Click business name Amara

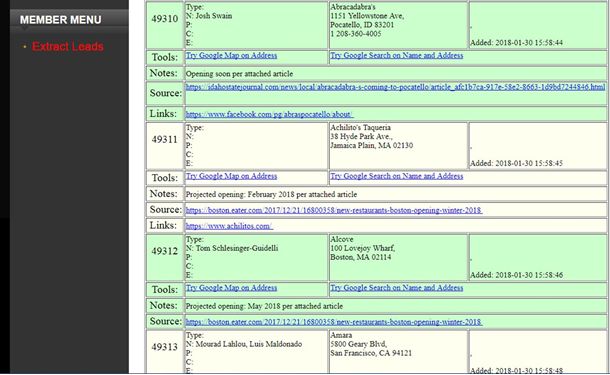tap(341, 335)
